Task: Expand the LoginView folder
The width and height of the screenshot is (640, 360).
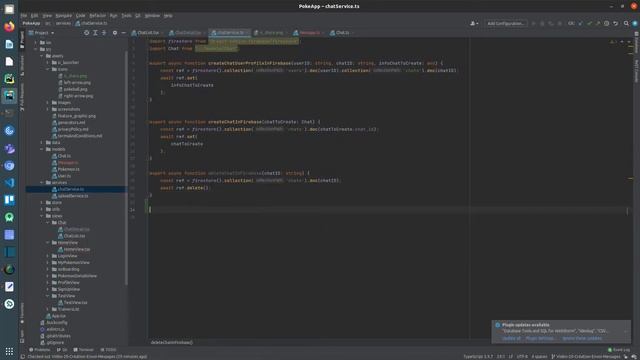Action: [x=48, y=256]
